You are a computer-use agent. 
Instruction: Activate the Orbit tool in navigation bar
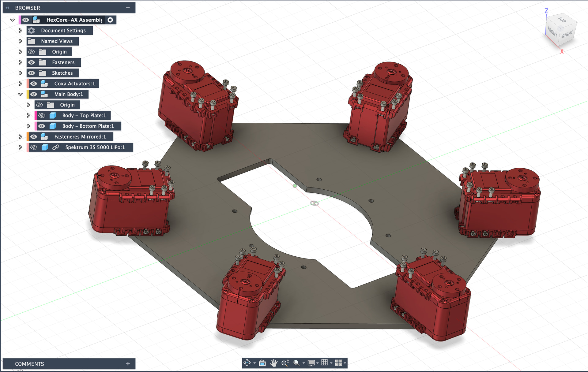[247, 363]
